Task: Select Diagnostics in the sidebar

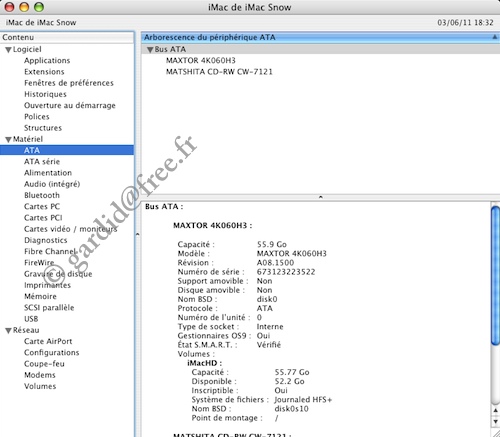Action: pyautogui.click(x=45, y=240)
